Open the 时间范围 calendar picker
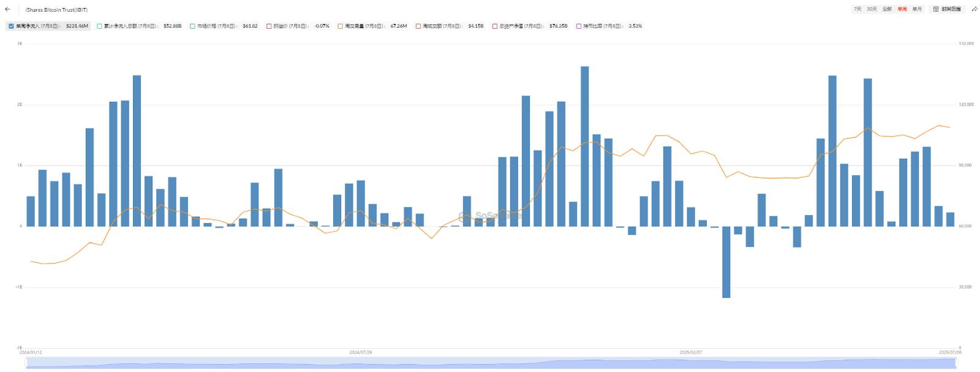 point(947,9)
